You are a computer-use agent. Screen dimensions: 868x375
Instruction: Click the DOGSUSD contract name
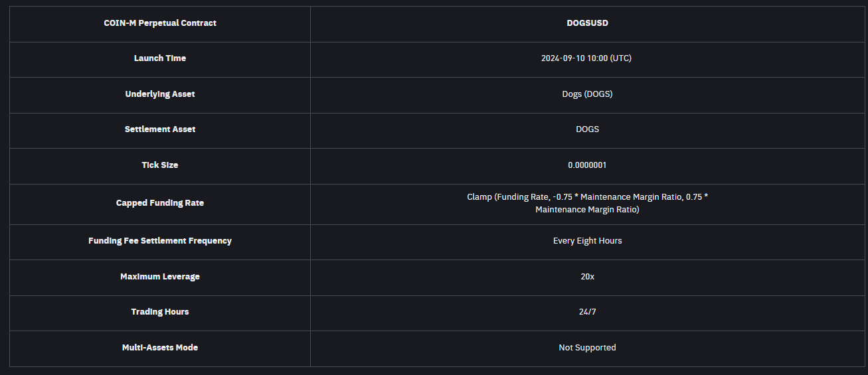point(587,23)
